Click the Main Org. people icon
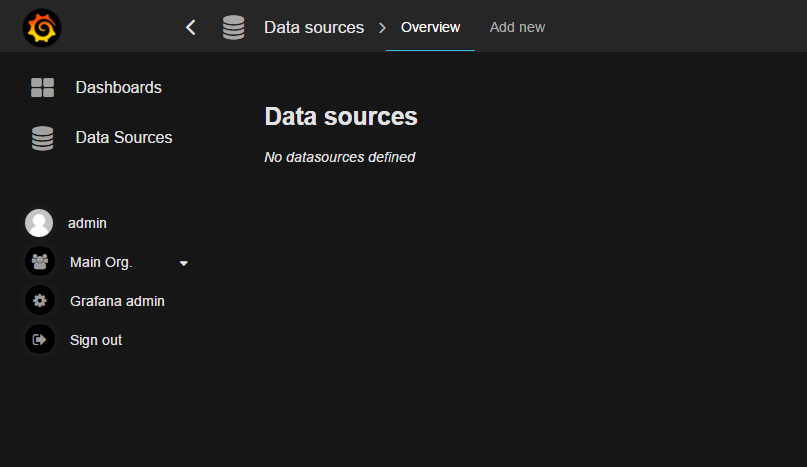This screenshot has width=807, height=467. [39, 262]
